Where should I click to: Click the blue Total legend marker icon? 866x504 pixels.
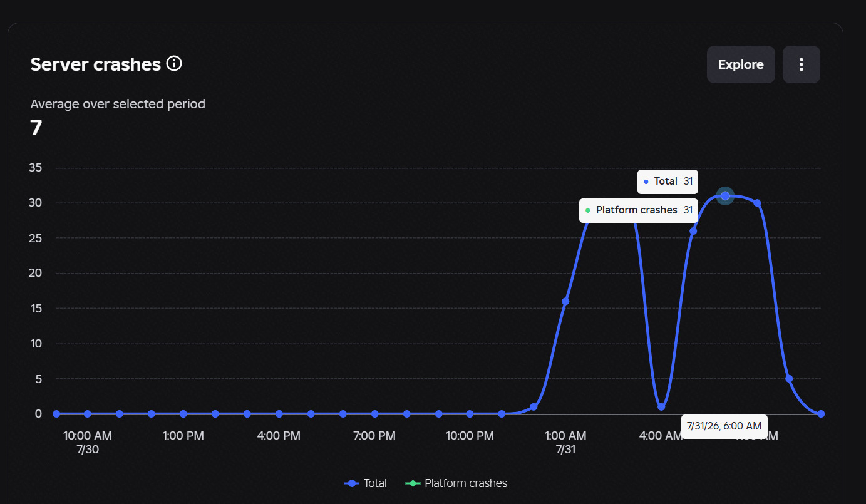[x=352, y=483]
